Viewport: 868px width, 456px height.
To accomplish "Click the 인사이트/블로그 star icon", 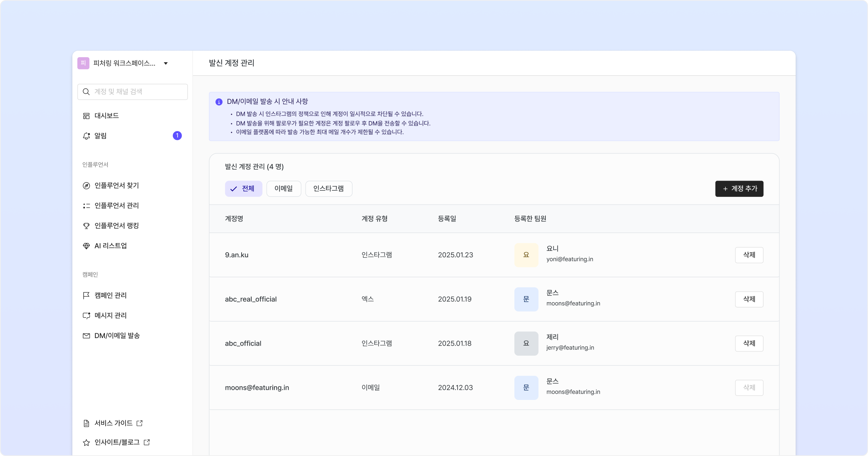I will coord(86,443).
